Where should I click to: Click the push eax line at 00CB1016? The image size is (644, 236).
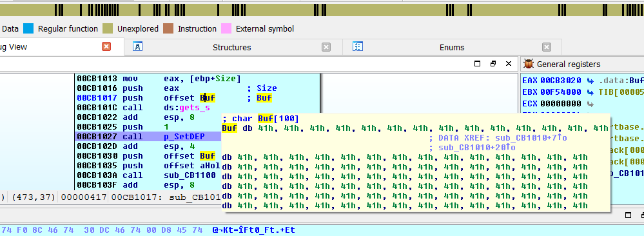[x=197, y=88]
